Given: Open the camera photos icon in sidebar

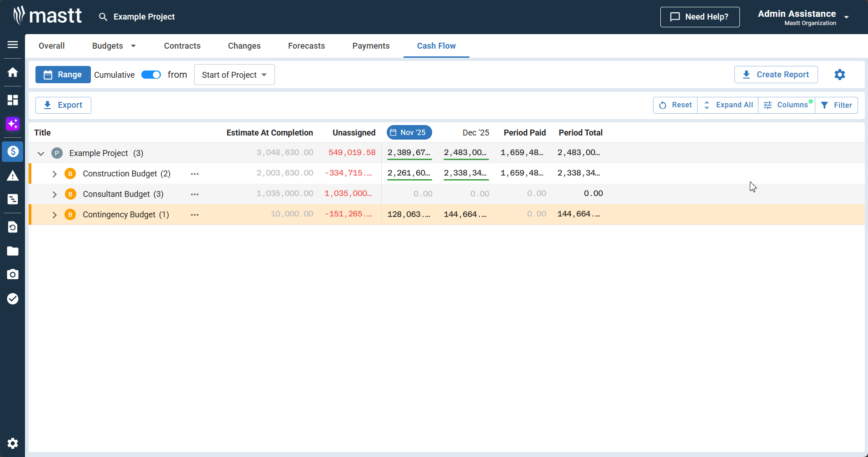Looking at the screenshot, I should (x=13, y=274).
